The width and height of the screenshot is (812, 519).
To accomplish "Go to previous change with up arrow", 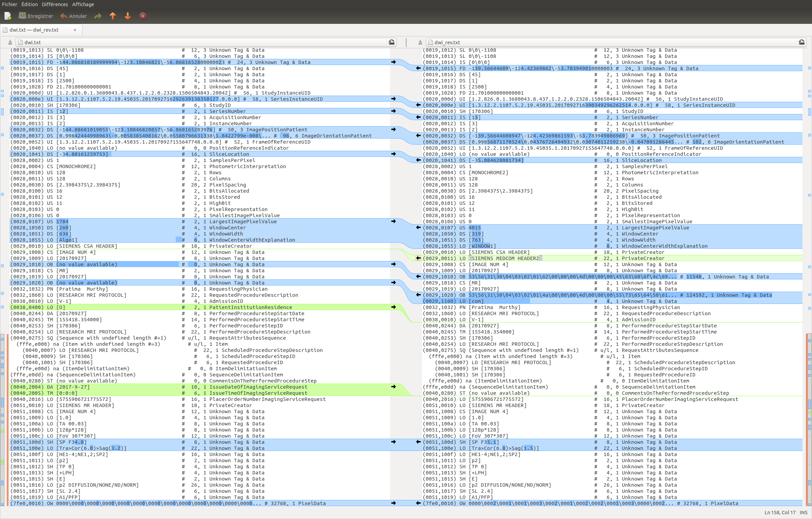I will (113, 16).
